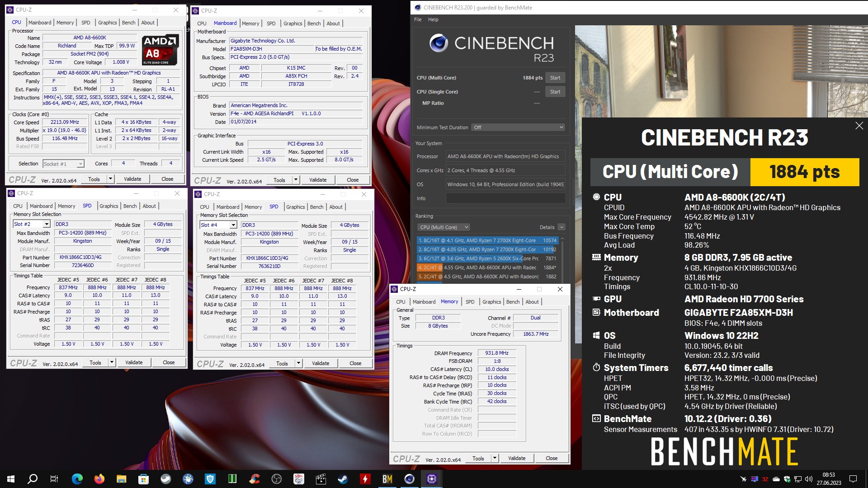The height and width of the screenshot is (488, 868).
Task: Select the Ryzen 7 2700X 10192 ranking row
Action: click(x=487, y=249)
